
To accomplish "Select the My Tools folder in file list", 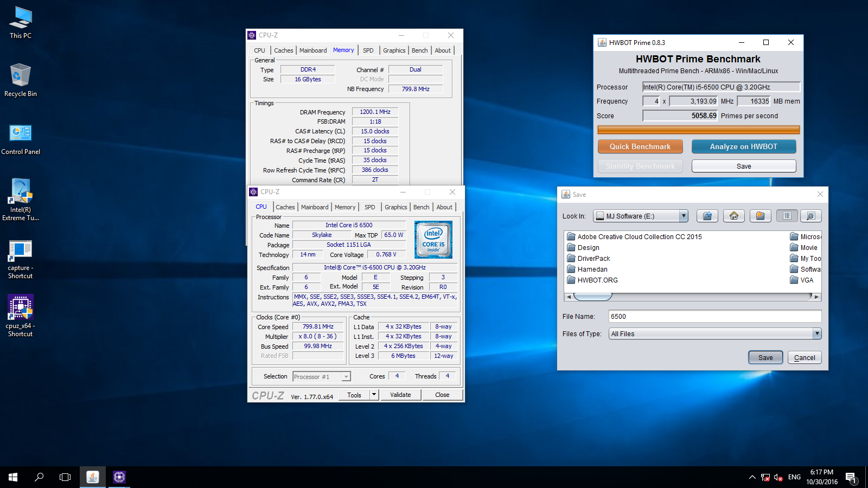I will (x=806, y=258).
